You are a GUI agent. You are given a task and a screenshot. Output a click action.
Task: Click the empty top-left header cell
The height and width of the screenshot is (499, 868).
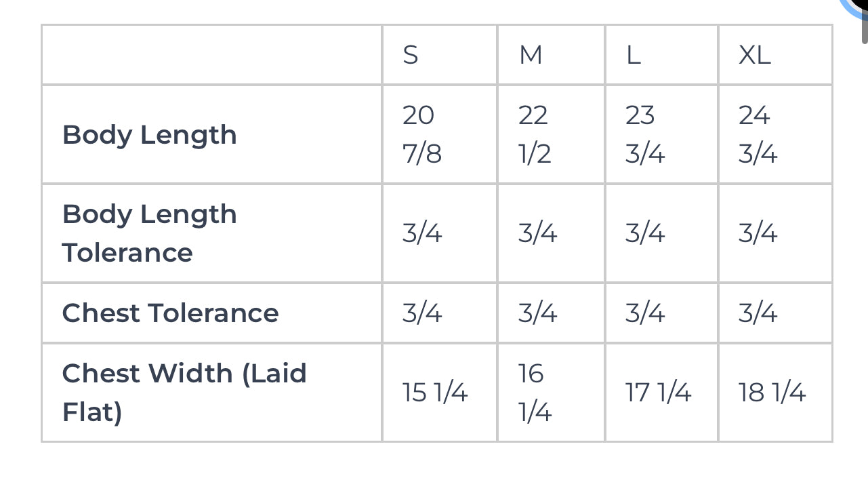click(211, 55)
